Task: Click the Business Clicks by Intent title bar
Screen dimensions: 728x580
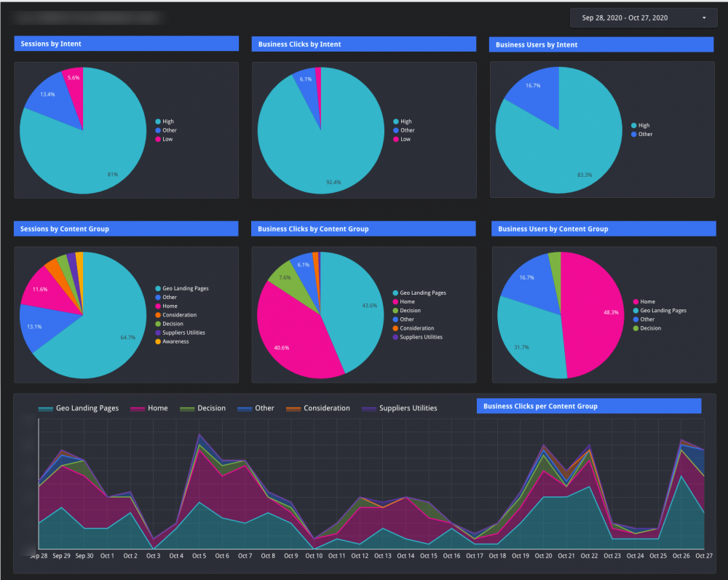Action: 363,44
